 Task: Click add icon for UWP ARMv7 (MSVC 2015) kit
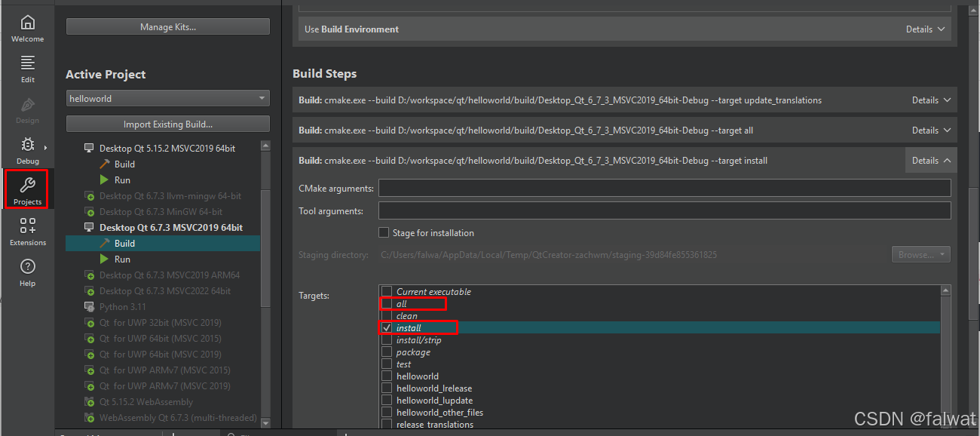click(x=90, y=370)
